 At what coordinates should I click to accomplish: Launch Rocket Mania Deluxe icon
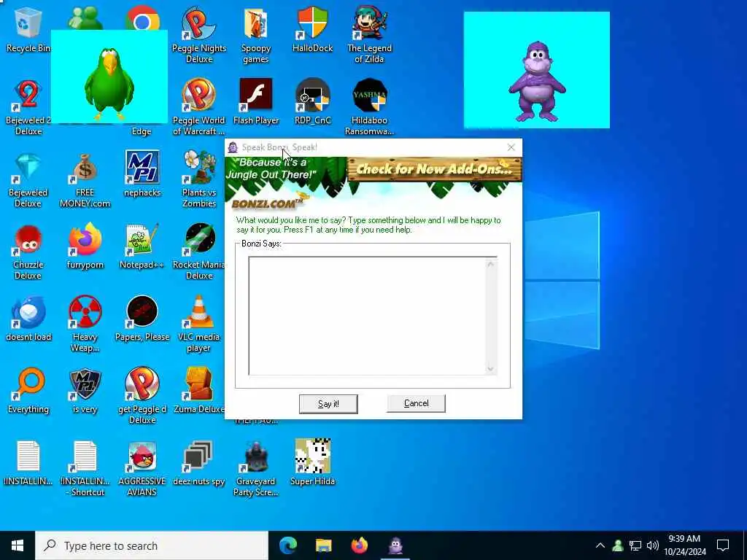click(x=198, y=241)
